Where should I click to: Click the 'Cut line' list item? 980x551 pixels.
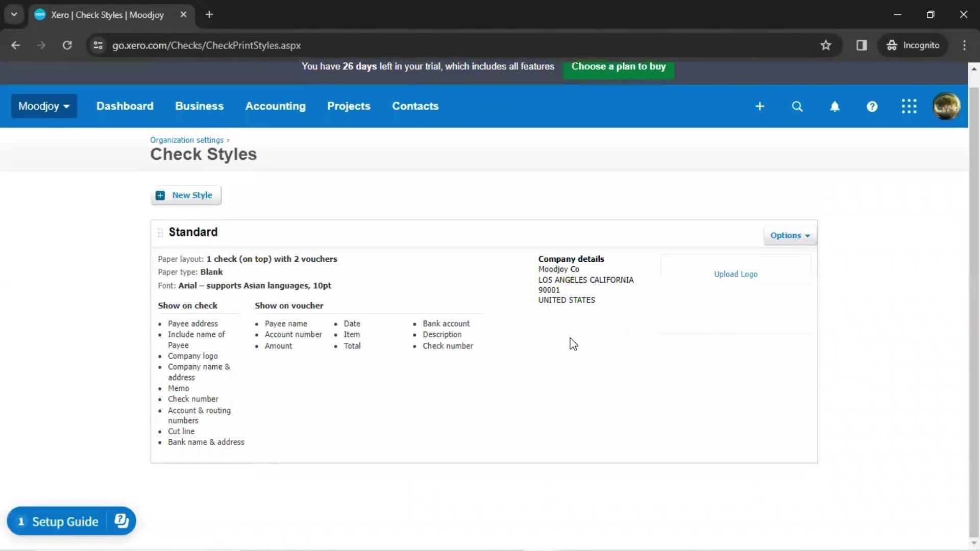click(x=181, y=432)
